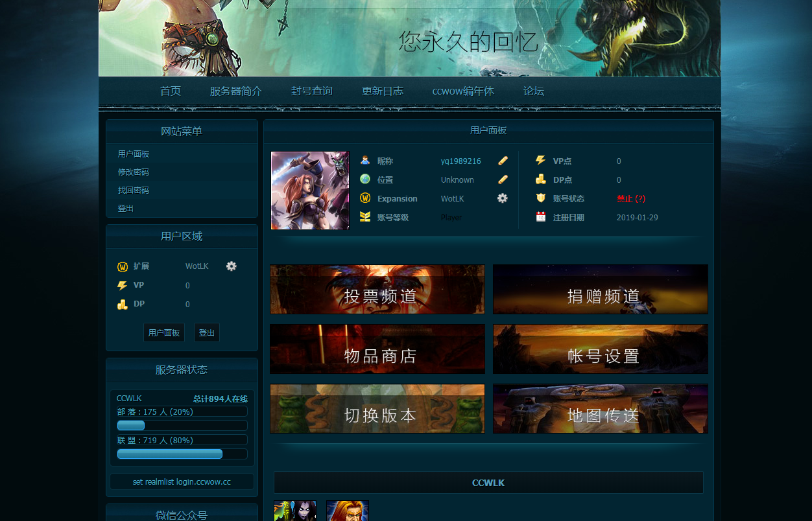Image resolution: width=812 pixels, height=521 pixels.
Task: Click the gear icon next to Expansion WotLK
Action: click(x=503, y=198)
